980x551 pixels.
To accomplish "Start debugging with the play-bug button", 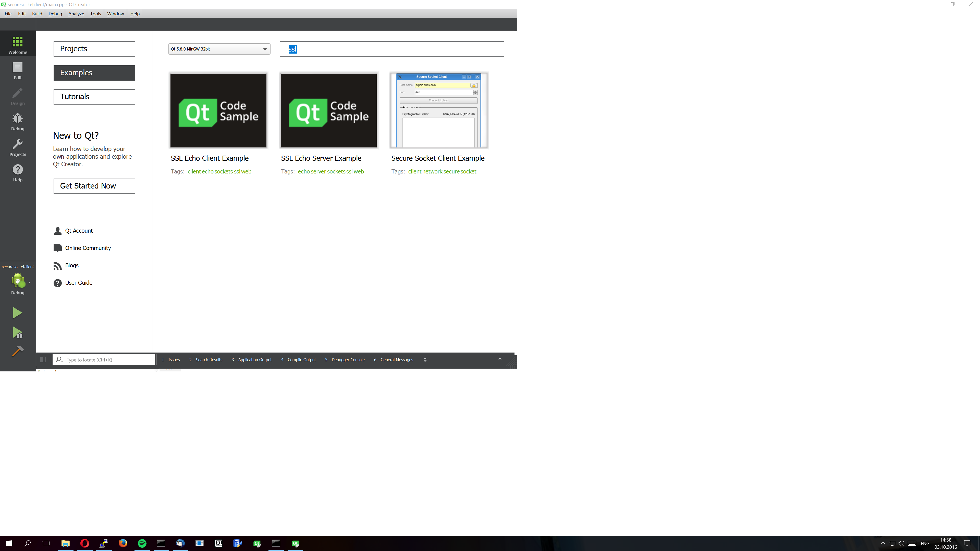I will [x=18, y=333].
